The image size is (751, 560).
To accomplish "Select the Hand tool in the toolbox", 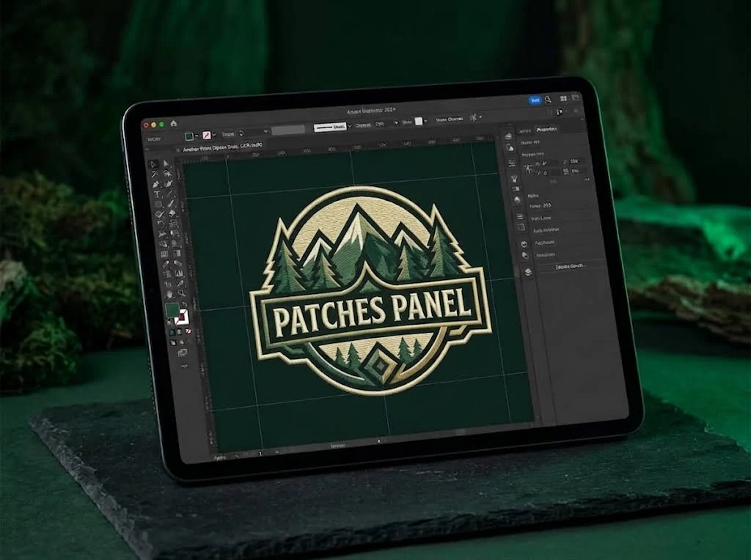I will tap(169, 294).
